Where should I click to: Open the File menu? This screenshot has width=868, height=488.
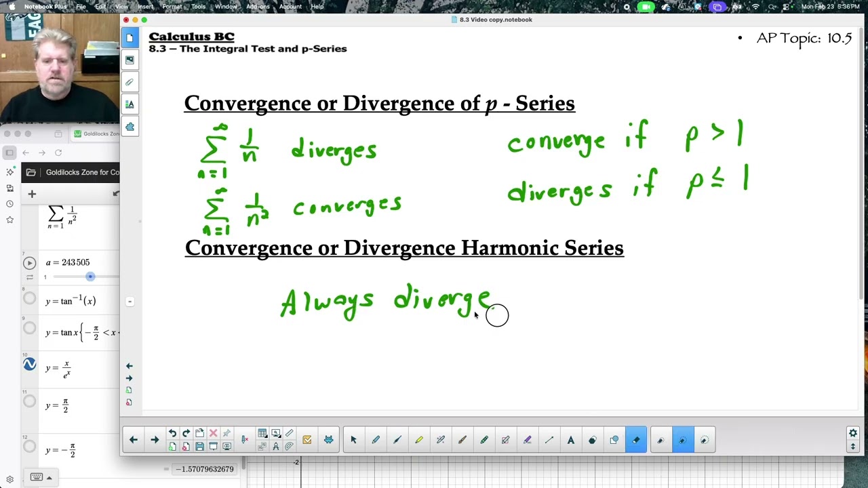click(x=81, y=6)
